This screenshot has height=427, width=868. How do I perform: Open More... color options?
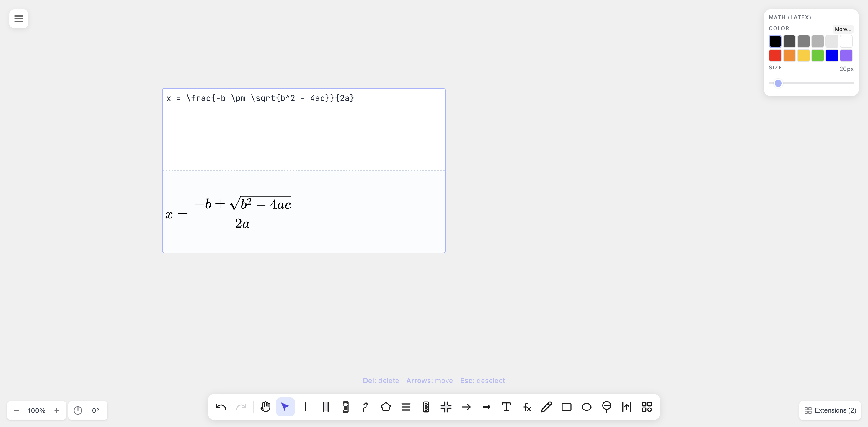click(x=843, y=29)
